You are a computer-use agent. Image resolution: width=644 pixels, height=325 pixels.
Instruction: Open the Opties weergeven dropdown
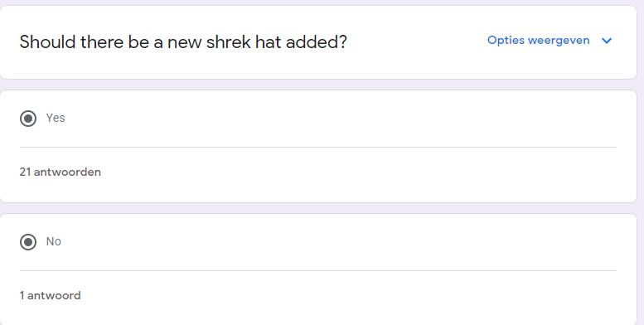[x=550, y=41]
